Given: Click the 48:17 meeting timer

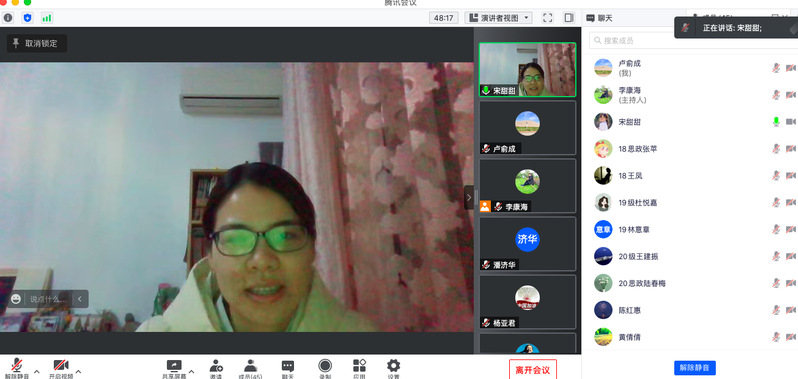Looking at the screenshot, I should pyautogui.click(x=443, y=18).
